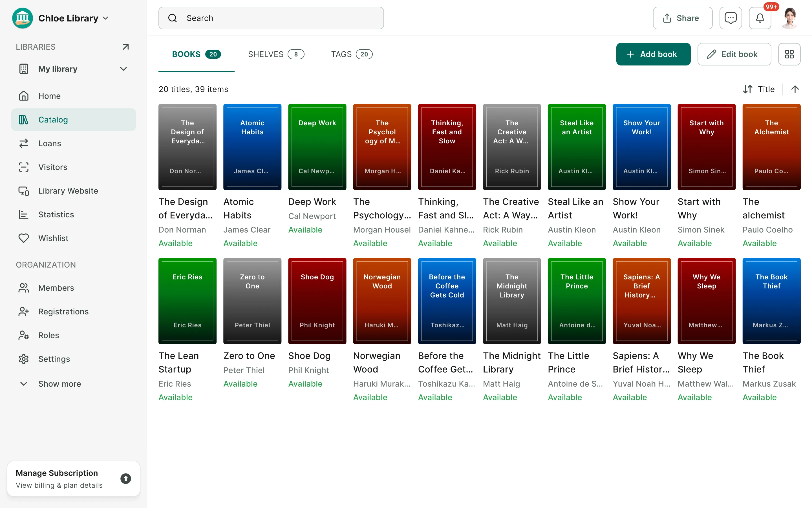Open Registrations page
The width and height of the screenshot is (812, 508).
point(74,312)
